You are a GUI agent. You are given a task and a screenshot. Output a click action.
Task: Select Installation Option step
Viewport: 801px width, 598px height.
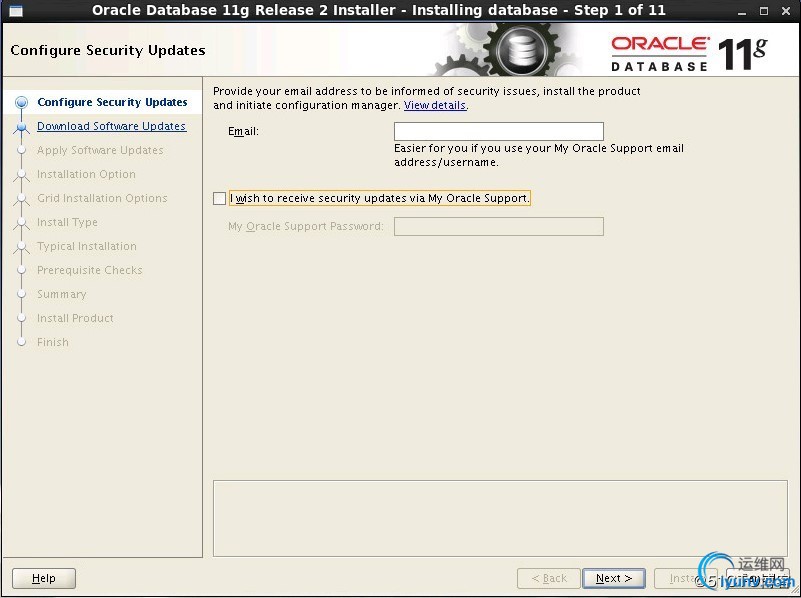(x=86, y=174)
